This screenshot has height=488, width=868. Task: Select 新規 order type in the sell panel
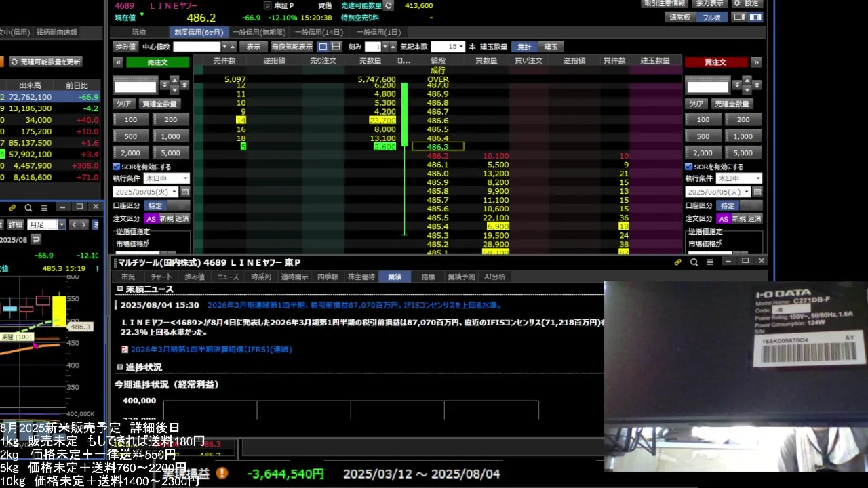(167, 219)
